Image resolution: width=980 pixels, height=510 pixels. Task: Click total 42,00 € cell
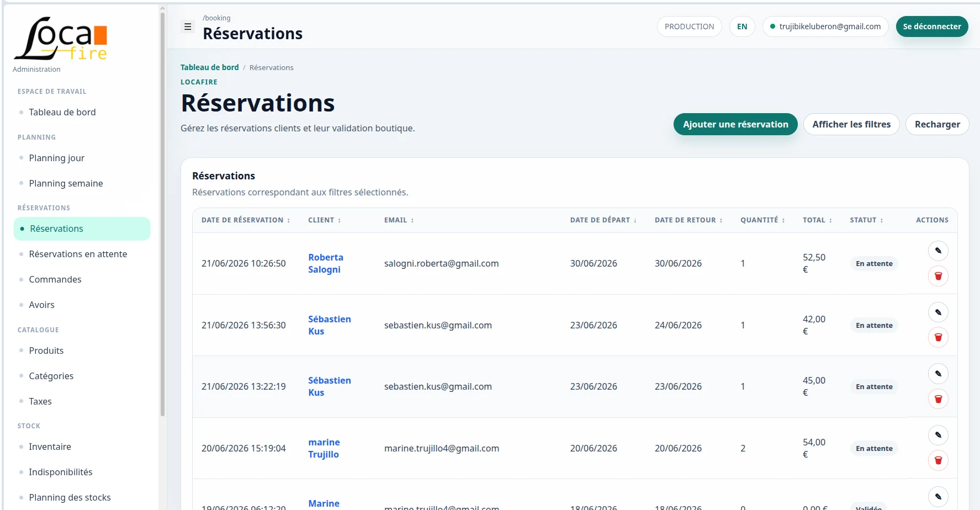[x=814, y=325]
